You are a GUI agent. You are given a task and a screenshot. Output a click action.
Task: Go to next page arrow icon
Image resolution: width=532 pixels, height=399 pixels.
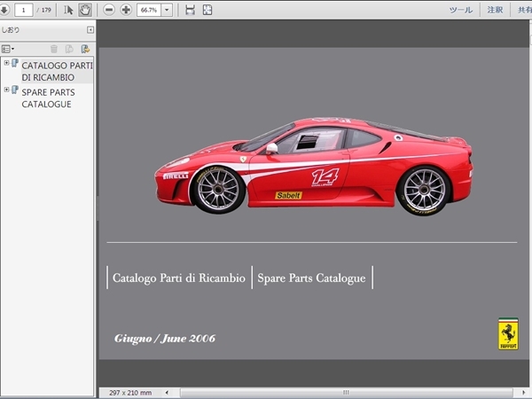click(4, 10)
